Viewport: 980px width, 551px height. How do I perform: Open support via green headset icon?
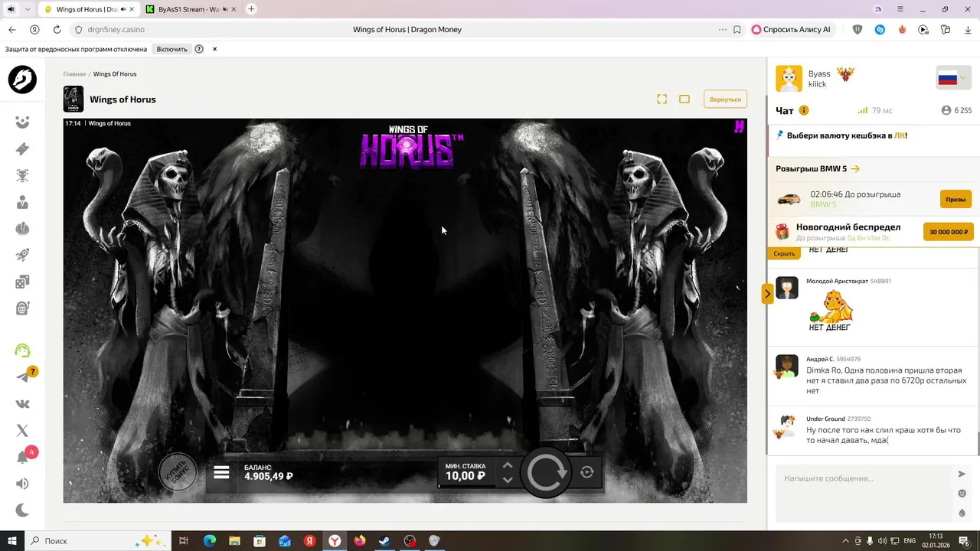point(22,350)
